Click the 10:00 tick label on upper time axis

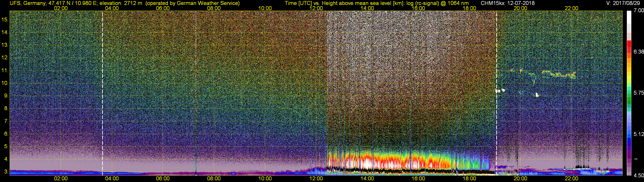265,8
